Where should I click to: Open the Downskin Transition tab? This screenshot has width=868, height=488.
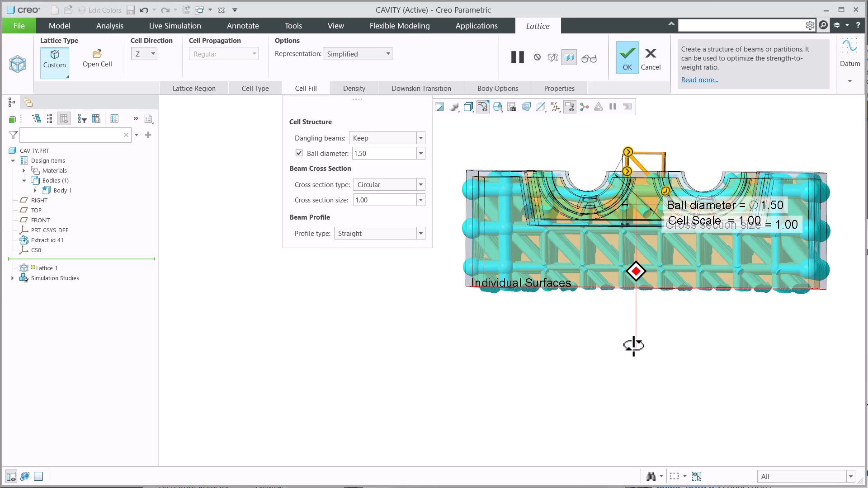(421, 89)
